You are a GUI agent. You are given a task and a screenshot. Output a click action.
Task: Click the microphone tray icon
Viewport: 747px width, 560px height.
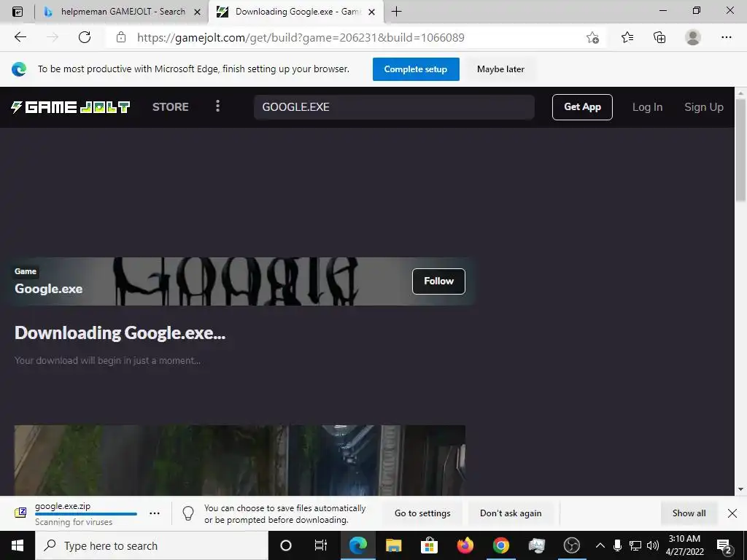(x=617, y=545)
